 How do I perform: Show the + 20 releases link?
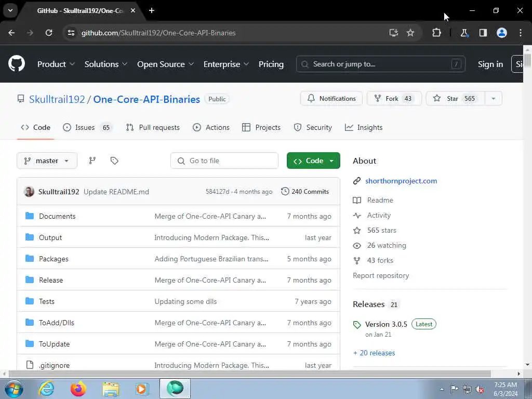tap(374, 353)
